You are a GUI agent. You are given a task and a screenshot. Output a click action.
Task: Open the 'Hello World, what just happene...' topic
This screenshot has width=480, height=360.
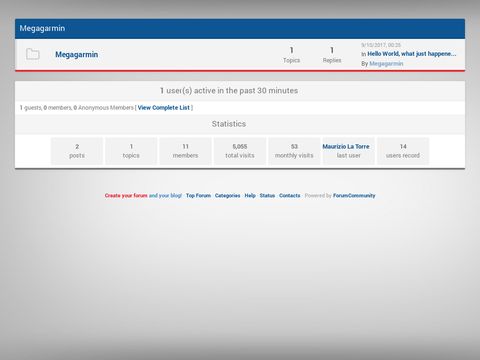coord(412,54)
